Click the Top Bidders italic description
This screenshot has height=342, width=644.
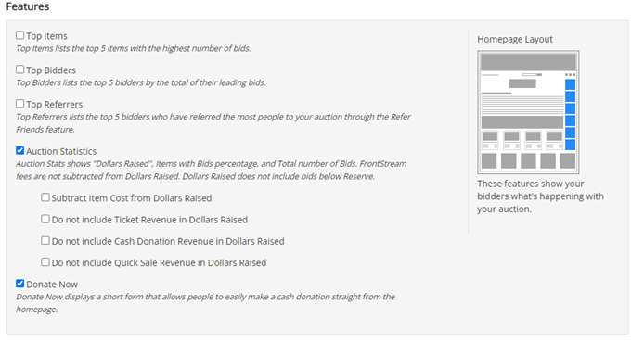click(x=141, y=82)
